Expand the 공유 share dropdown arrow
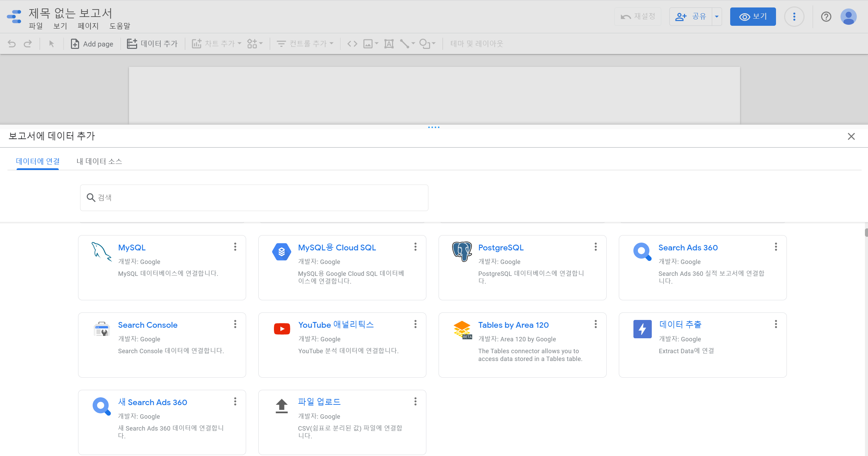The image size is (868, 456). (717, 17)
